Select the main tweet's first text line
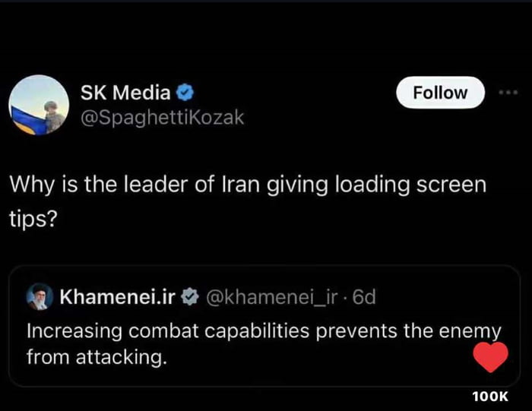The height and width of the screenshot is (411, 532). pos(247,185)
